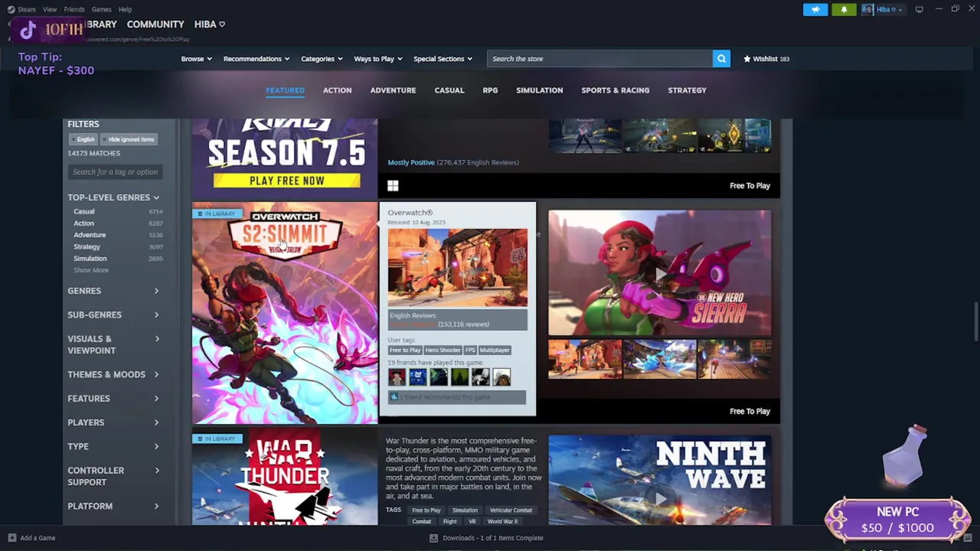Open the Downloads status link
This screenshot has width=980, height=551.
(x=487, y=538)
